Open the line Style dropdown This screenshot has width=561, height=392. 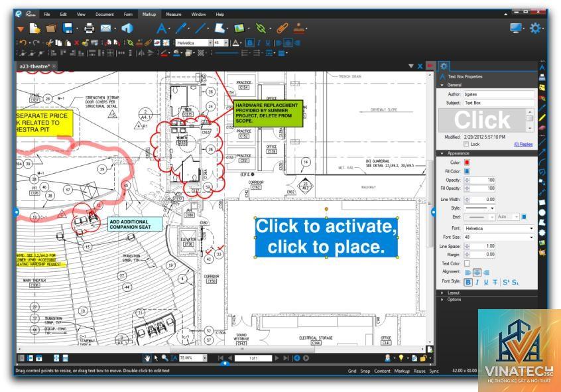pos(480,208)
